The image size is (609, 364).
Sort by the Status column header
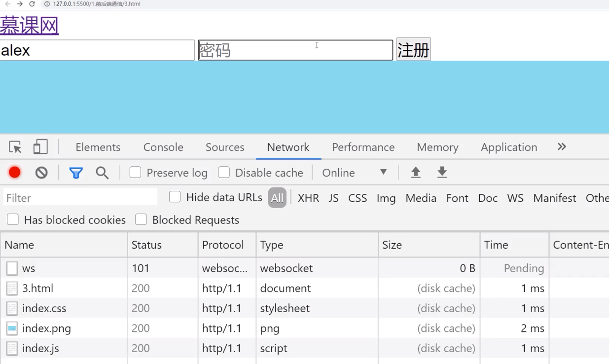163,245
